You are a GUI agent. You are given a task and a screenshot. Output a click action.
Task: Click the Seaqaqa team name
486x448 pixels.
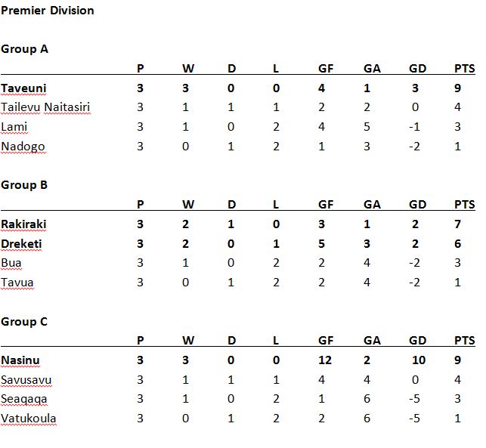pos(24,399)
